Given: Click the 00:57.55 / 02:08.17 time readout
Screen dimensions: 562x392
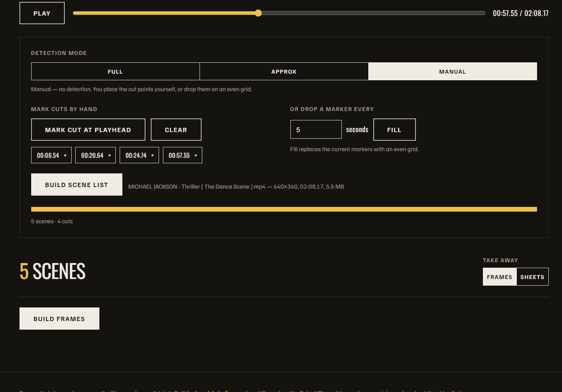Looking at the screenshot, I should click(x=521, y=13).
